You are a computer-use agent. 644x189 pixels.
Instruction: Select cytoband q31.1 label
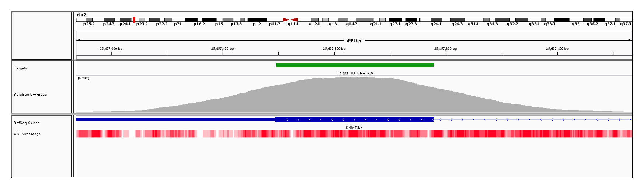(473, 24)
